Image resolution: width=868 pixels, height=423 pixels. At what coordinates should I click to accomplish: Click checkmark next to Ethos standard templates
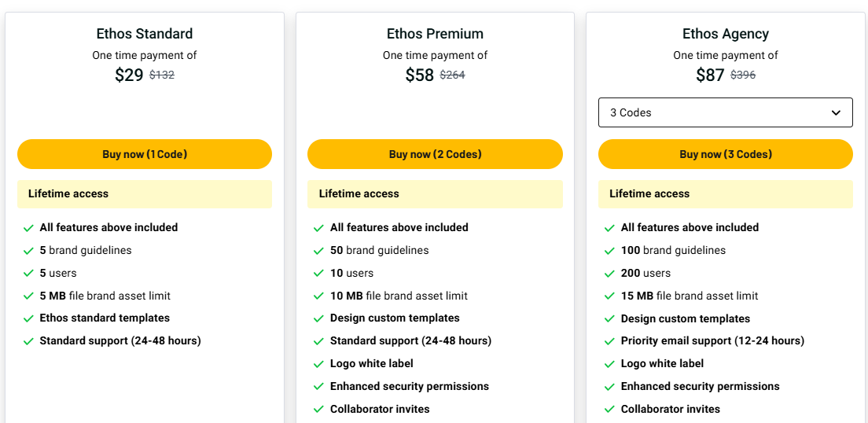(x=28, y=318)
